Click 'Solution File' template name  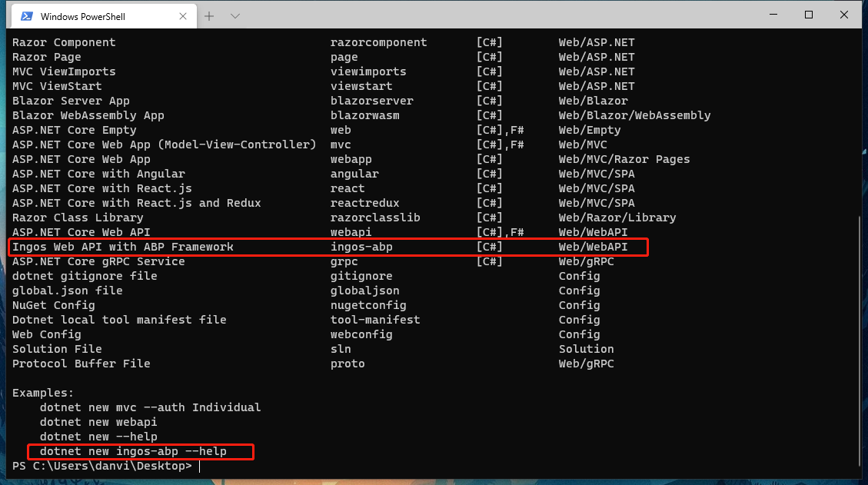57,349
